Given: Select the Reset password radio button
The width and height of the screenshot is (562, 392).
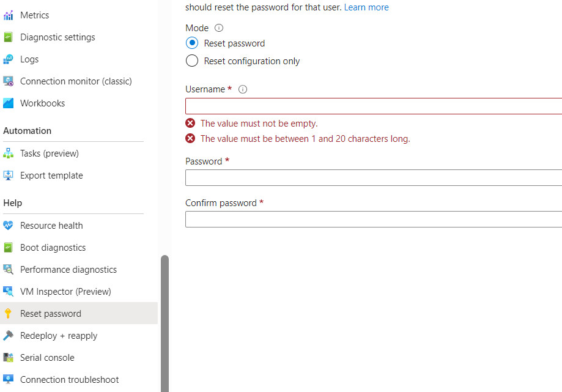Looking at the screenshot, I should (x=192, y=43).
